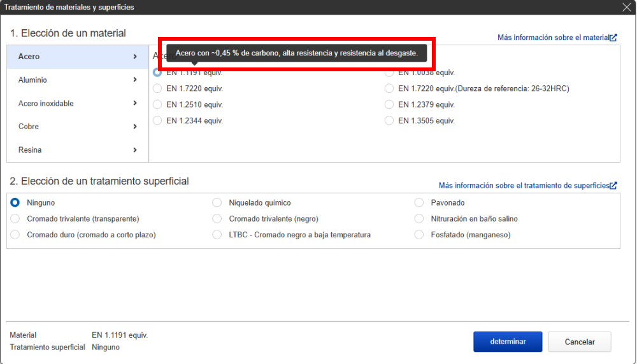637x364 pixels.
Task: Select the Resina material category
Action: 30,150
